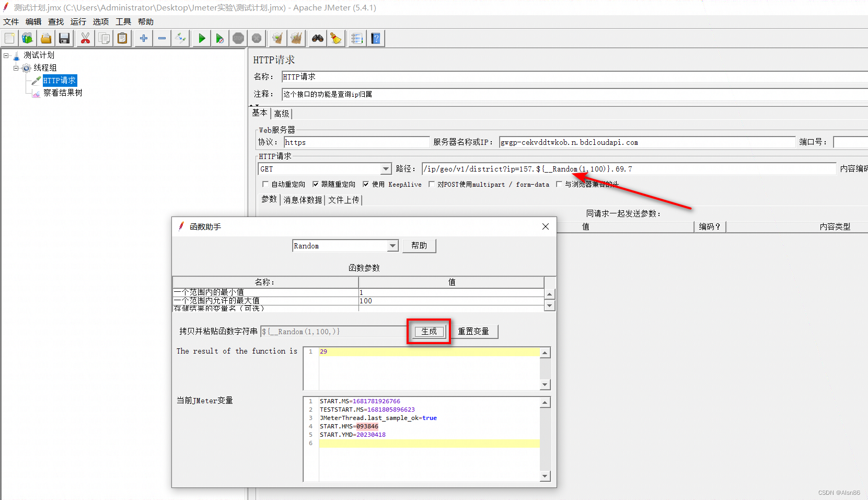Click the Copy toolbar icon
Screen dimensions: 868x500
tap(104, 38)
